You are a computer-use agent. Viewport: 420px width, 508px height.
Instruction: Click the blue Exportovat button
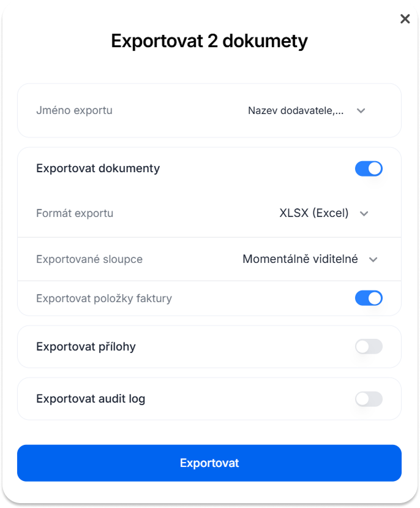coord(209,463)
